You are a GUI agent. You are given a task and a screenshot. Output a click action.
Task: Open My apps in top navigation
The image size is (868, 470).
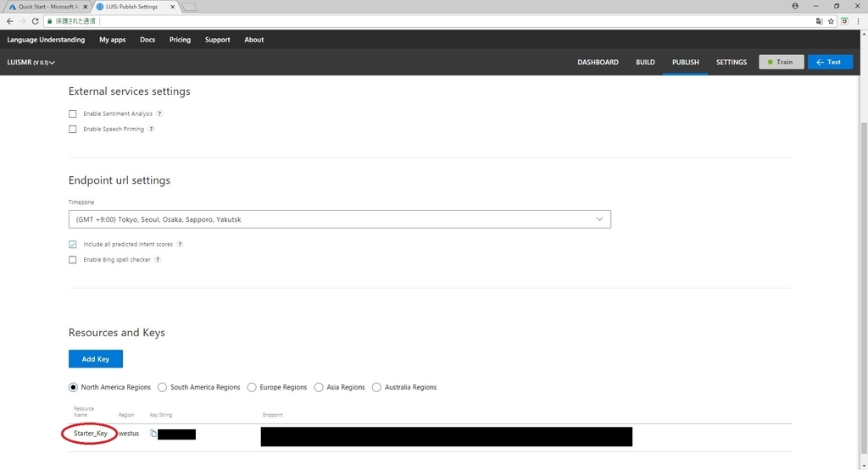point(113,40)
